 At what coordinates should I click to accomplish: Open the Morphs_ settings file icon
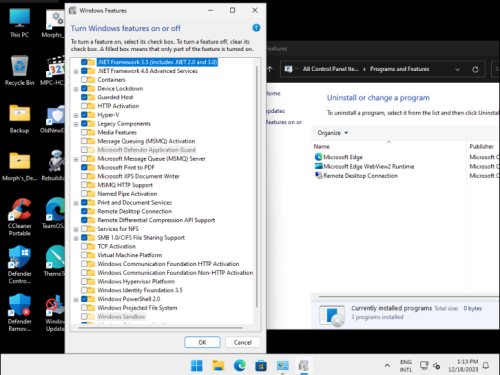(53, 23)
